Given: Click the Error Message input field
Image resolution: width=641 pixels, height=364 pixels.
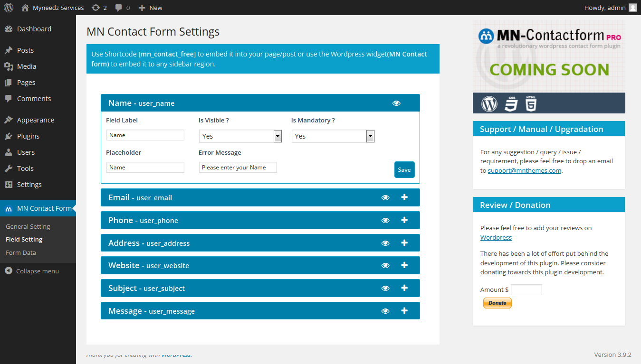Looking at the screenshot, I should pyautogui.click(x=238, y=168).
